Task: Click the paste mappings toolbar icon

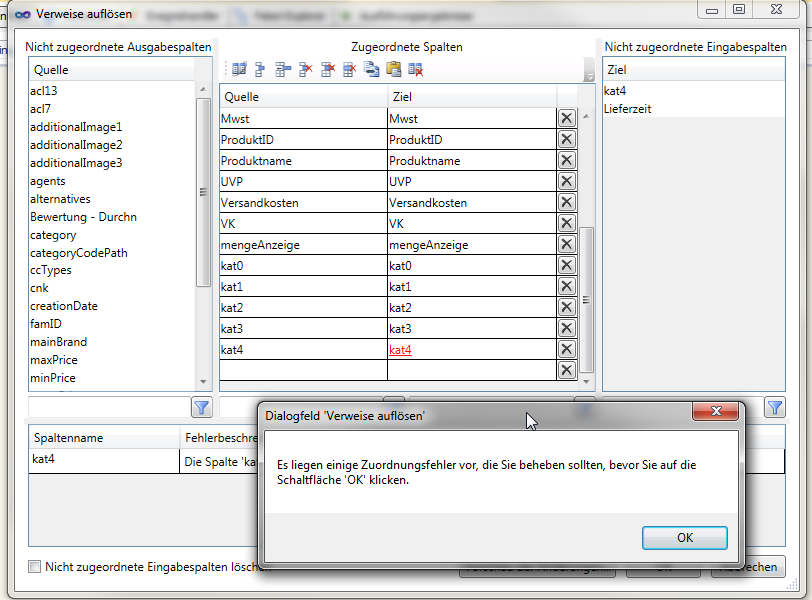Action: pos(392,68)
